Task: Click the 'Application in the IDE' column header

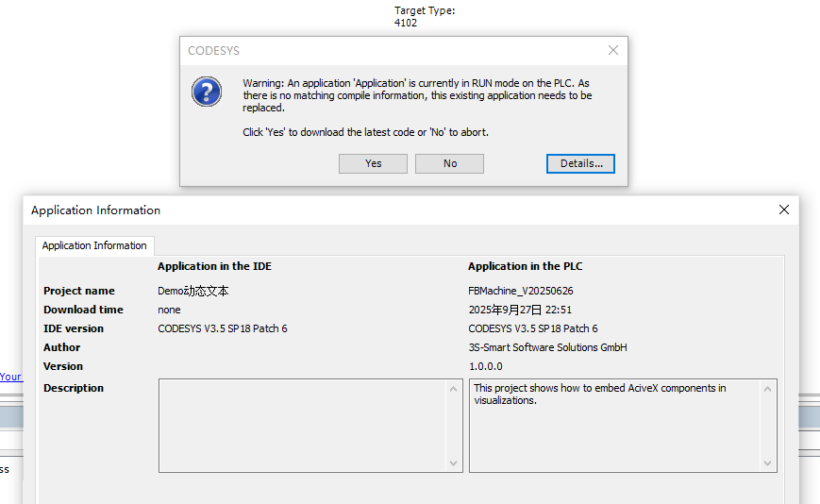Action: 214,266
